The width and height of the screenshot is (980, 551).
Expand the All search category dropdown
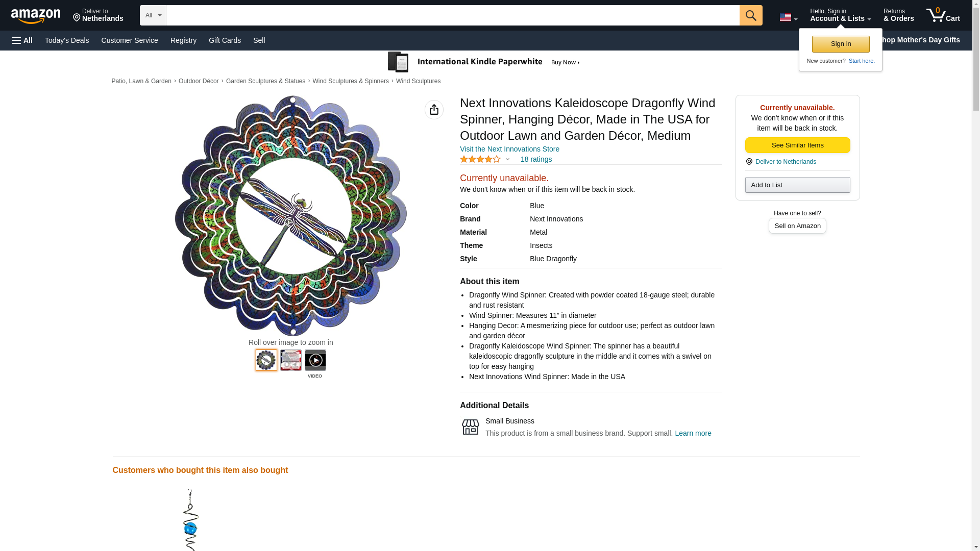[153, 15]
